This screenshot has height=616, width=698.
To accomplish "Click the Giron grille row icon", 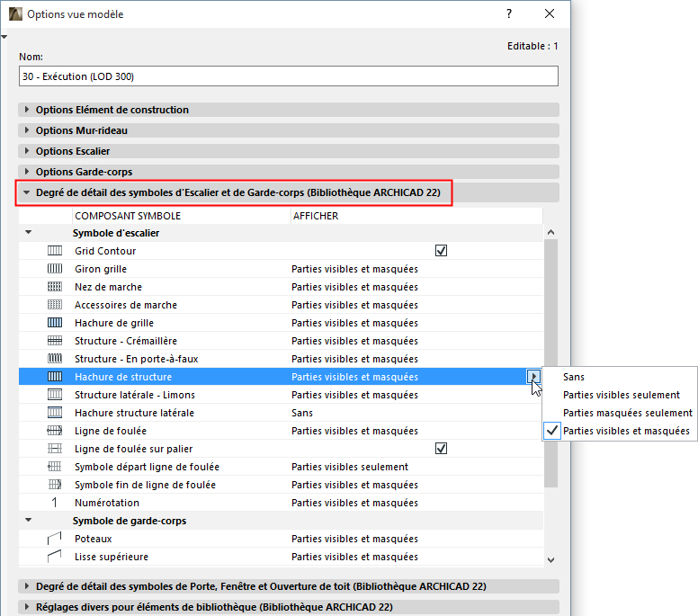I will pyautogui.click(x=55, y=269).
